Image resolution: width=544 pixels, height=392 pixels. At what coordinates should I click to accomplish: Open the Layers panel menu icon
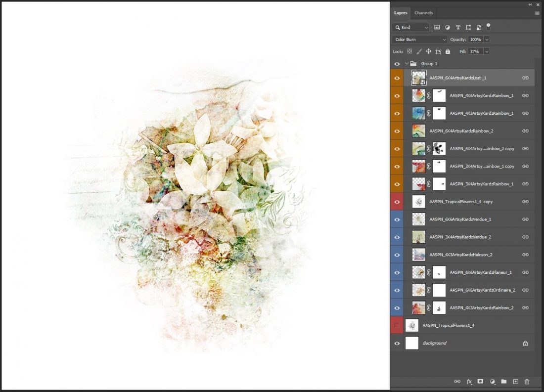pyautogui.click(x=537, y=13)
